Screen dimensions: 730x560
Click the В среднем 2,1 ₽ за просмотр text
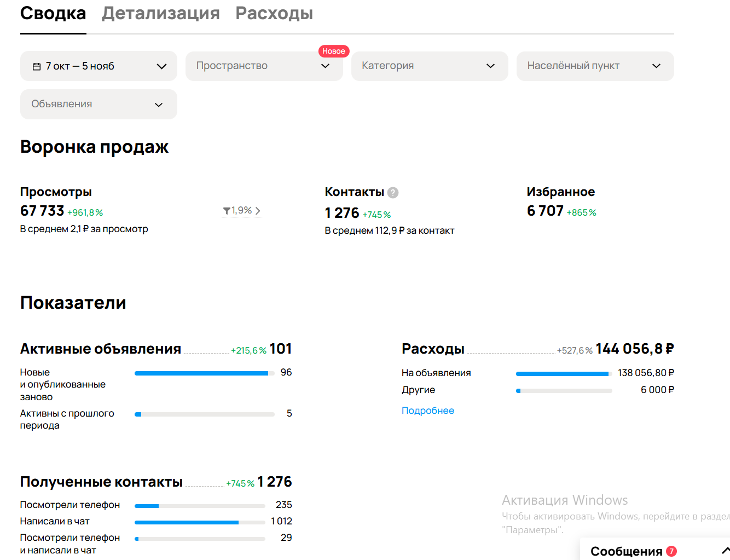tap(84, 229)
